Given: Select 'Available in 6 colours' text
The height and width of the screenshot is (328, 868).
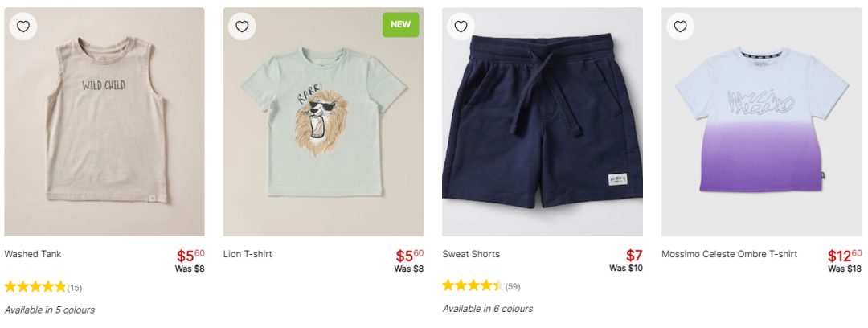Looking at the screenshot, I should coord(488,309).
